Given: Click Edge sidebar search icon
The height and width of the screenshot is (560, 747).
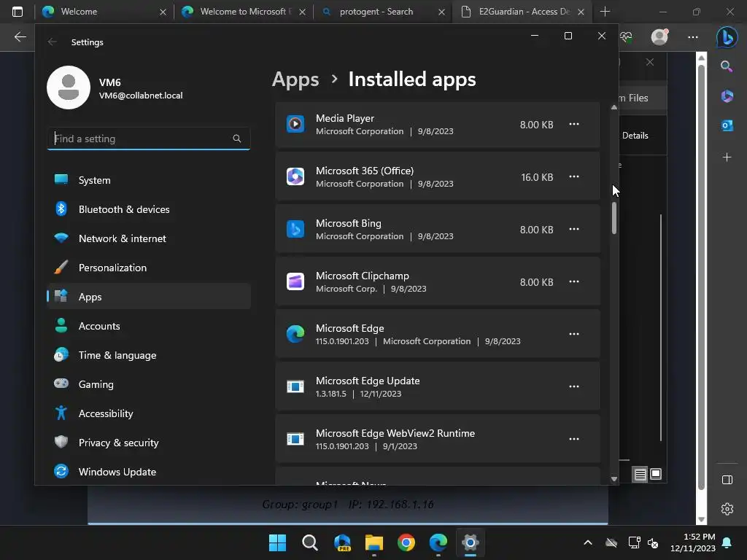Looking at the screenshot, I should (727, 66).
